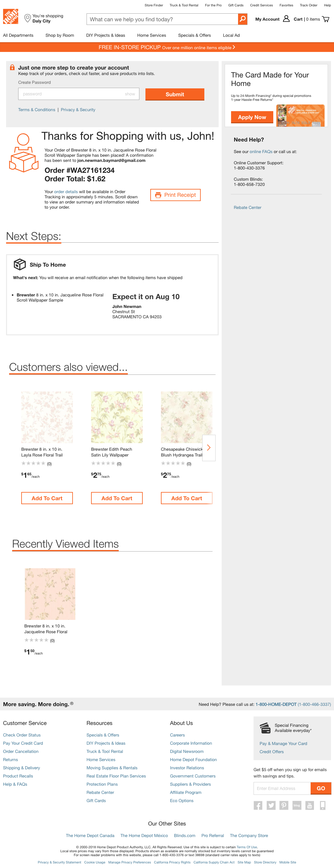Screen dimensions: 334x868
Task: Open the Store Finder menu item
Action: click(x=154, y=5)
